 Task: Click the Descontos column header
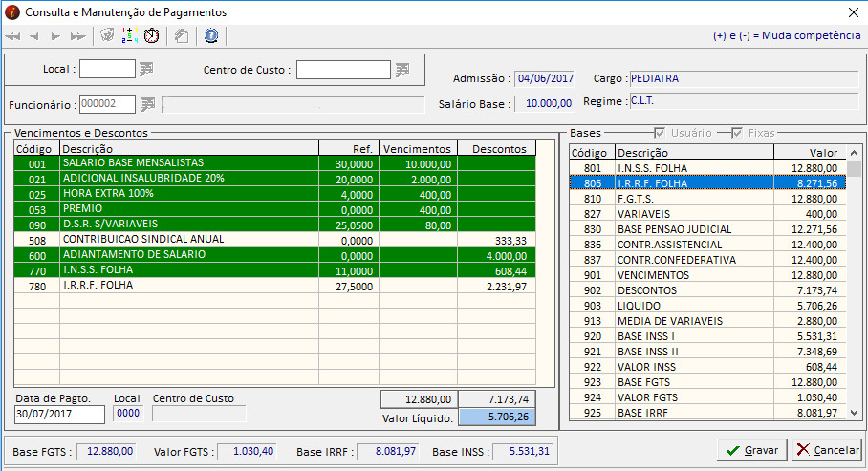click(x=496, y=148)
